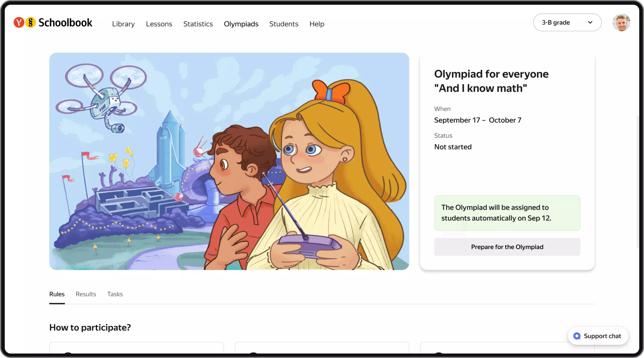The image size is (644, 358).
Task: Switch to the Results tab
Action: [x=86, y=294]
